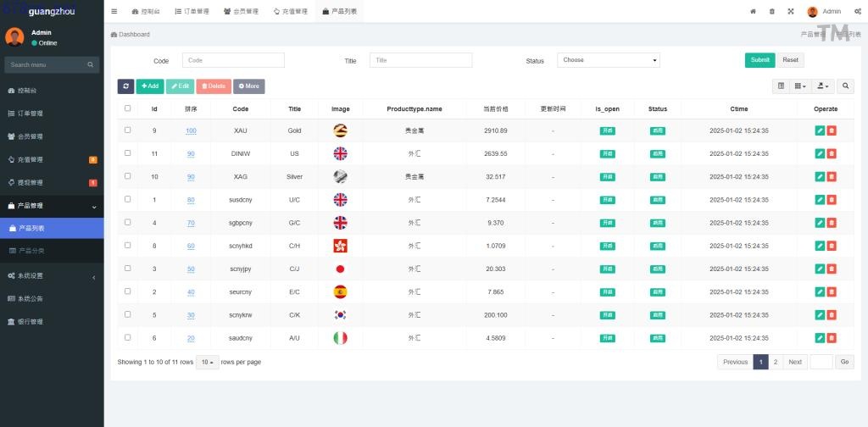Toggle the table card view icon

point(781,86)
